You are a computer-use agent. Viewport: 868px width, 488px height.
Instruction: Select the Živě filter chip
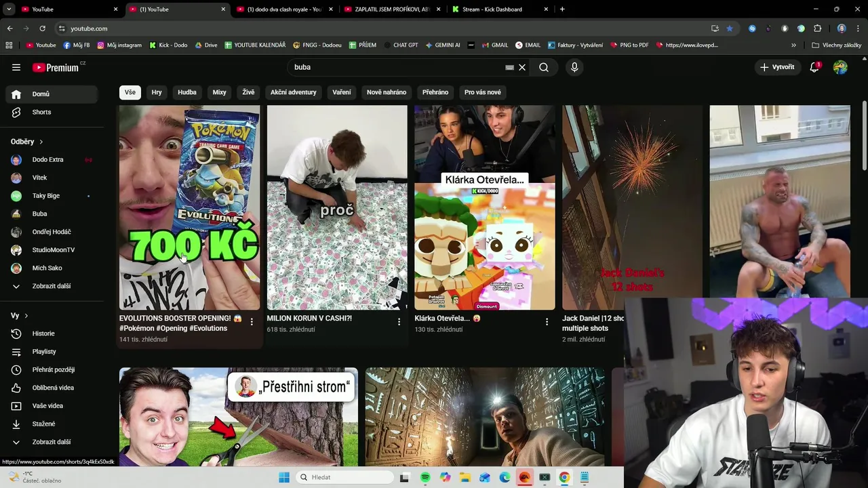(249, 92)
